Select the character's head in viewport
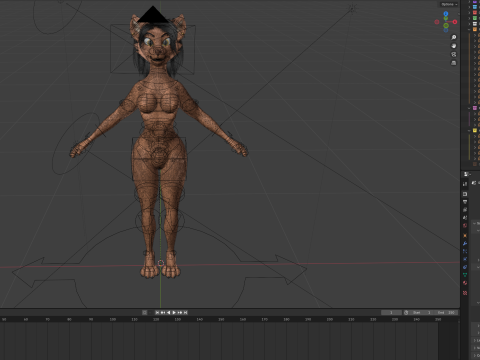The width and height of the screenshot is (480, 360). point(157,45)
